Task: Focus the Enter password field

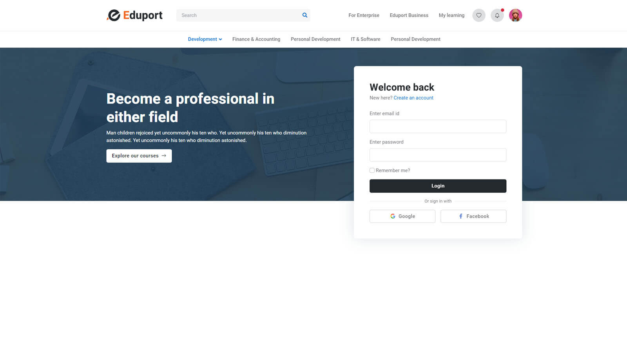Action: click(x=438, y=155)
